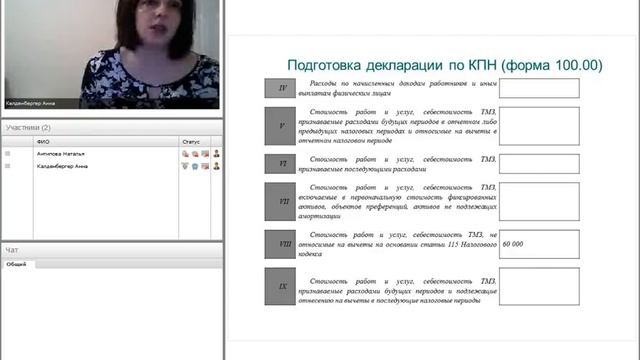Click the Статус column header
Screen dimensions: 640x360
tap(194, 142)
